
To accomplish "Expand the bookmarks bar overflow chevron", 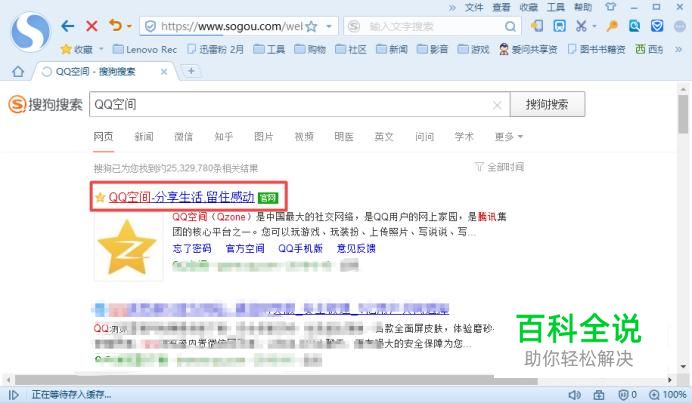I will point(678,49).
